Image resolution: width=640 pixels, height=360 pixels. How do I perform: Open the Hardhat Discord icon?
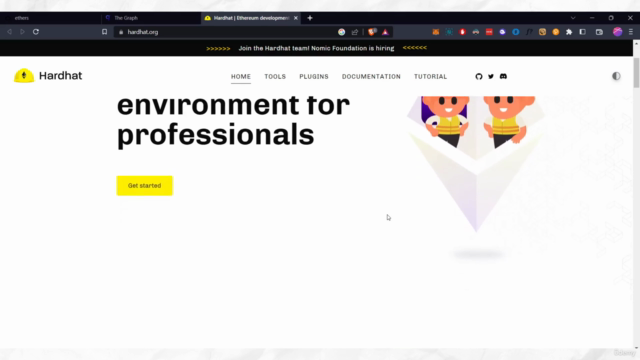(x=503, y=76)
